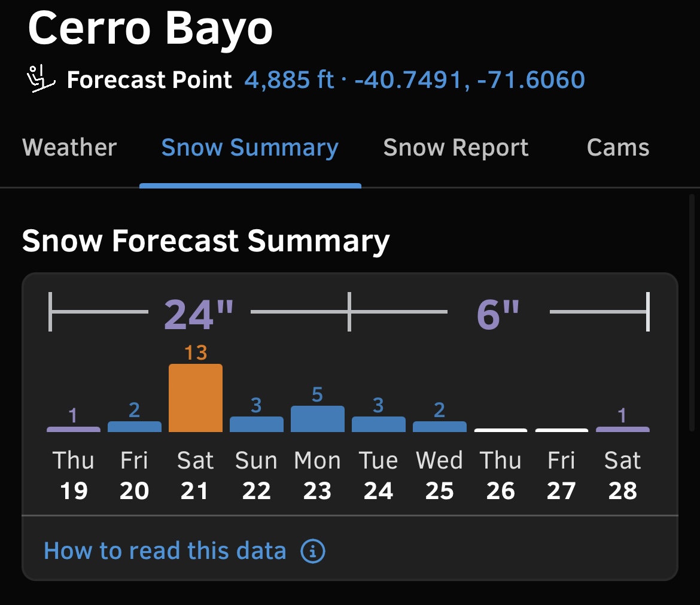Select the orange Saturday 21 snowfall bar
This screenshot has height=605, width=700.
[x=196, y=398]
